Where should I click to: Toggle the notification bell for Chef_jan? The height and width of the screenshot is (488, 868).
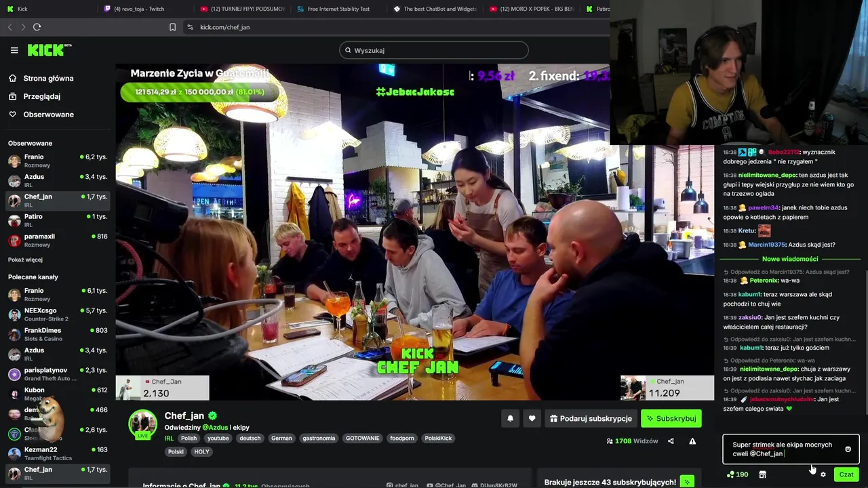(x=510, y=419)
